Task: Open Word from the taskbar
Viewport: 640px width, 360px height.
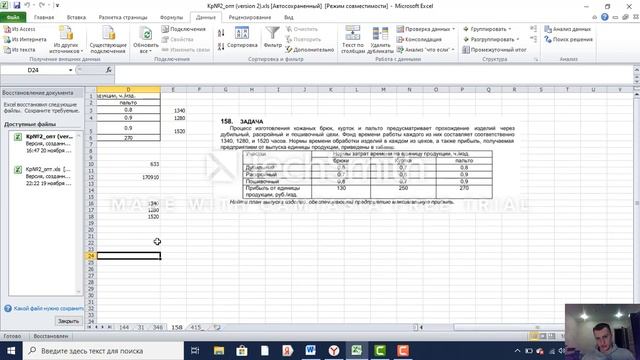Action: 311,351
